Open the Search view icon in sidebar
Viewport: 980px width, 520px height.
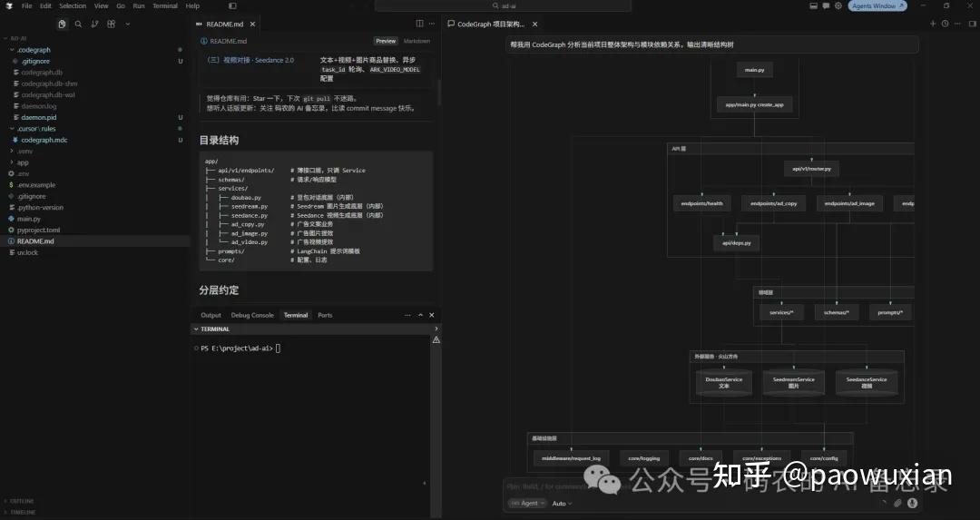coord(78,24)
